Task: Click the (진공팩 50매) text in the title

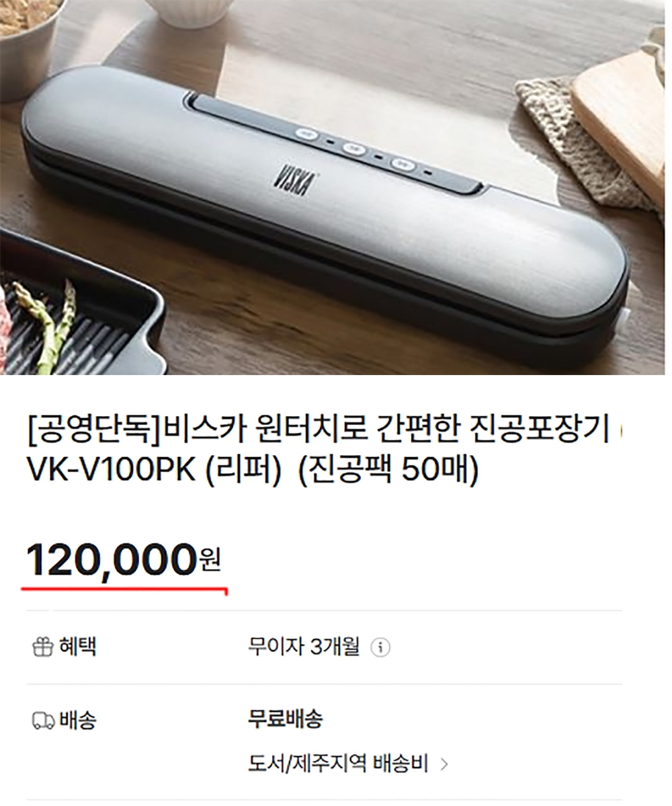Action: pyautogui.click(x=388, y=469)
